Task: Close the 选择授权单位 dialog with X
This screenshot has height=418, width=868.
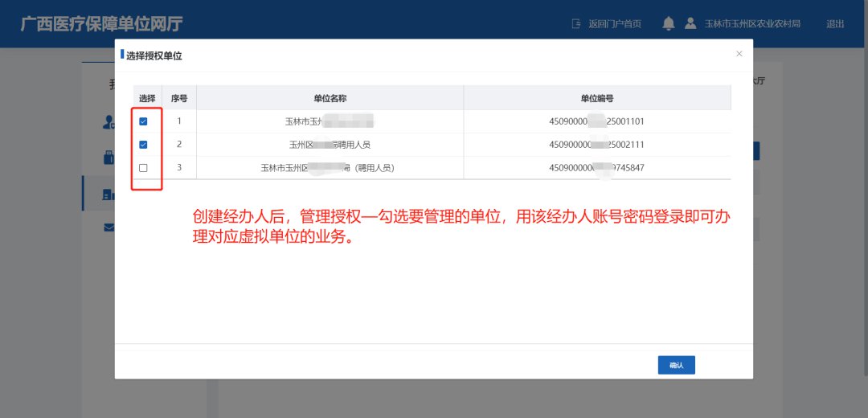Action: point(739,54)
